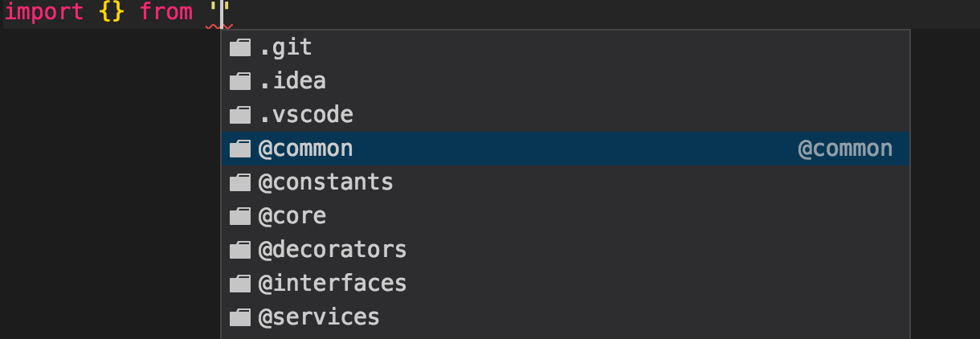Image resolution: width=980 pixels, height=339 pixels.
Task: Click the folder icon beside @common
Action: pyautogui.click(x=240, y=149)
